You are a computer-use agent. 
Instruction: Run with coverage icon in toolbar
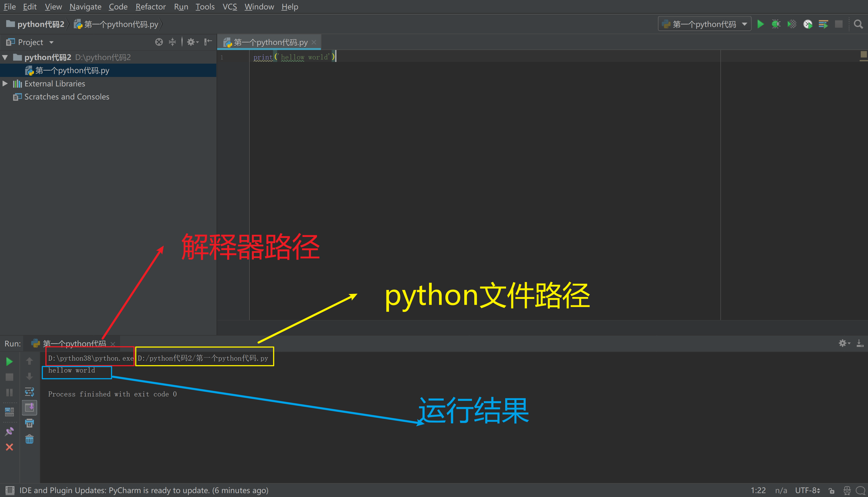792,24
